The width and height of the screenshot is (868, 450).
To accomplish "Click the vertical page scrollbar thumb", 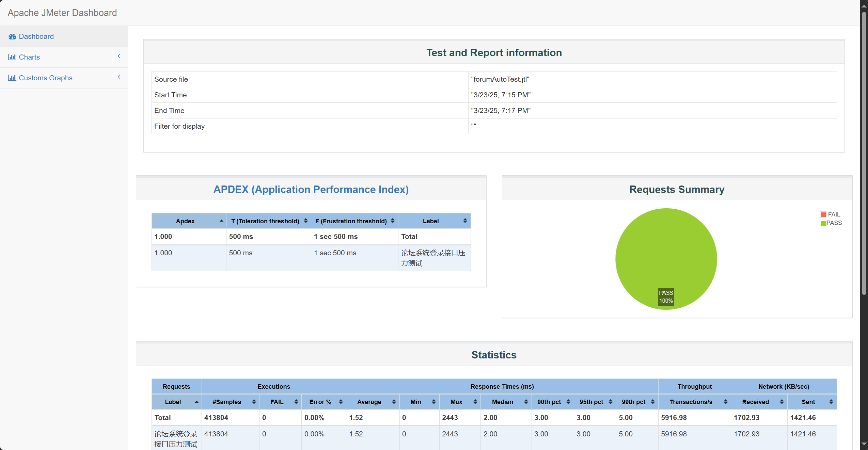I will (864, 153).
